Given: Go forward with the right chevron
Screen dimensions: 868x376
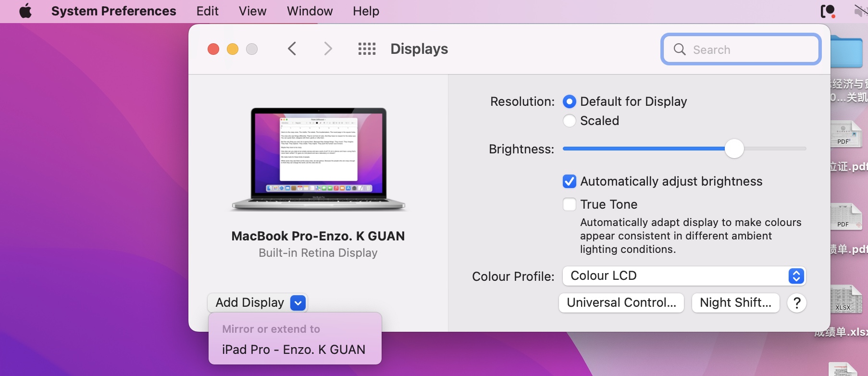Looking at the screenshot, I should 328,49.
